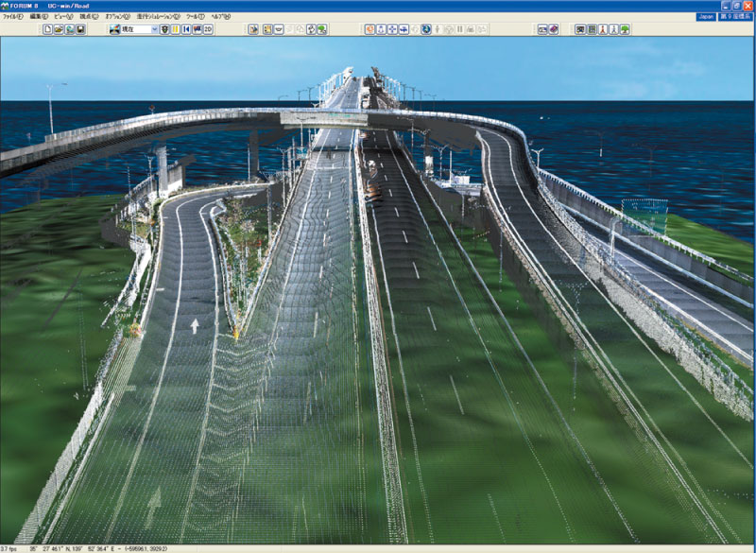Click the road scene icon left of 現在

[114, 29]
